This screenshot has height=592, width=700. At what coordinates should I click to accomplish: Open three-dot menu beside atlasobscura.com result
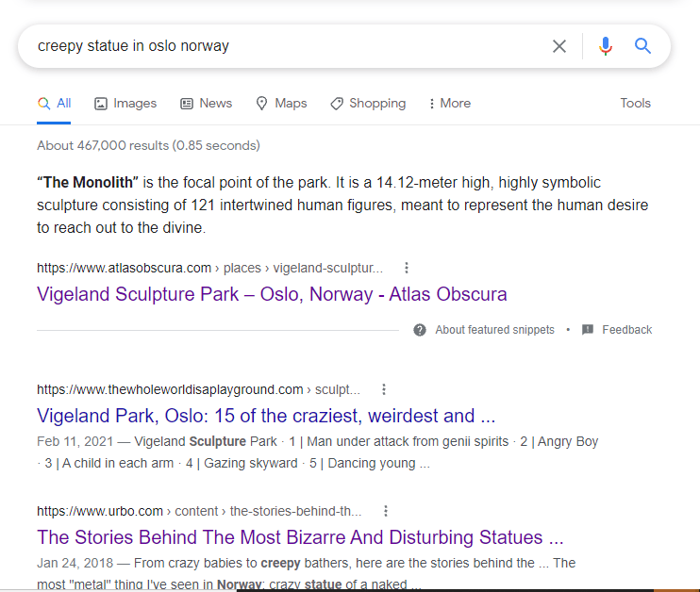(x=407, y=268)
